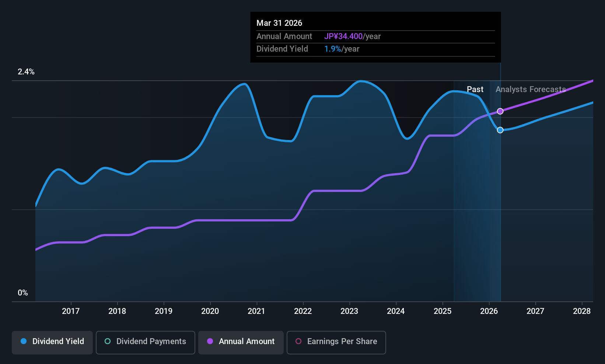
Task: Toggle the Dividend Payments legend button
Action: [146, 342]
